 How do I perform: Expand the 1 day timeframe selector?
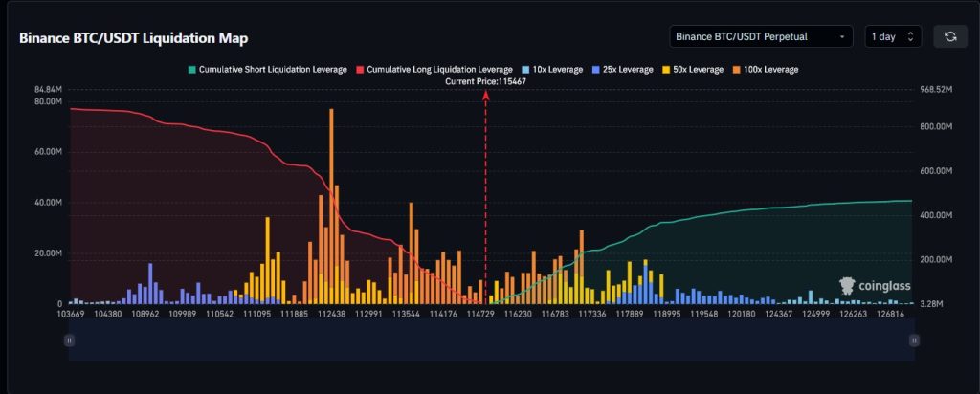tap(893, 36)
